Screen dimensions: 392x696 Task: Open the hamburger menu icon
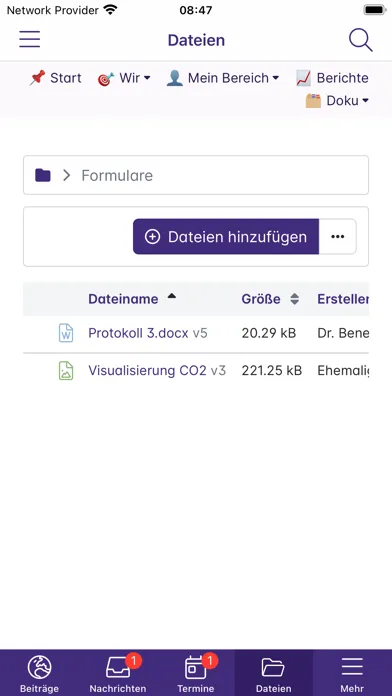(30, 40)
